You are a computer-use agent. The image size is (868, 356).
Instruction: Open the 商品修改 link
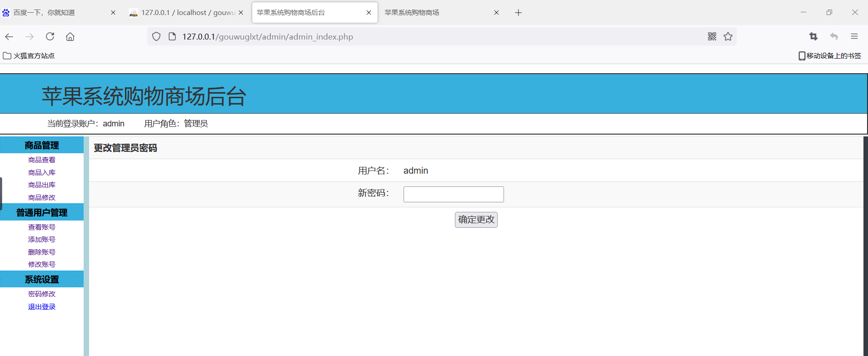coord(42,198)
